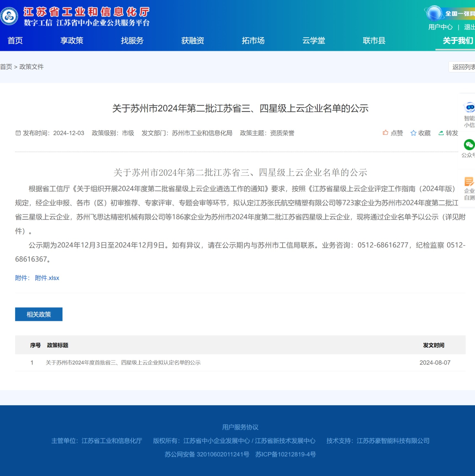Open the 享政策 navigation menu

(72, 41)
